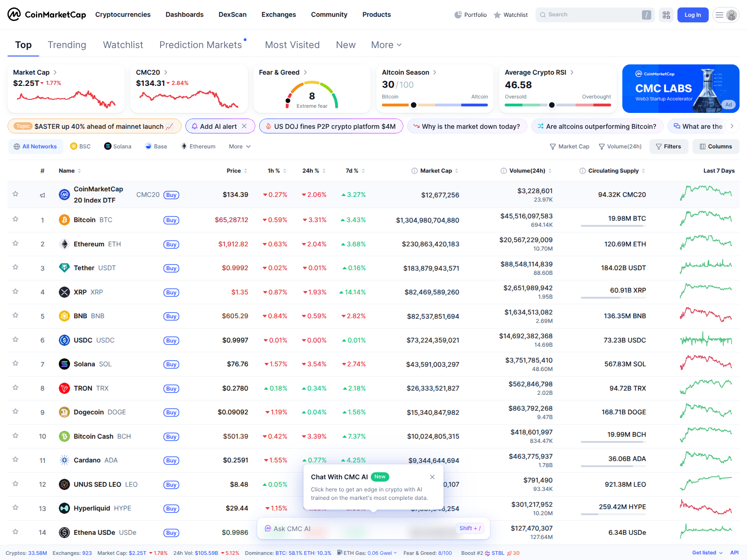
Task: Favorite Ethereum using its star toggle
Action: (x=15, y=244)
